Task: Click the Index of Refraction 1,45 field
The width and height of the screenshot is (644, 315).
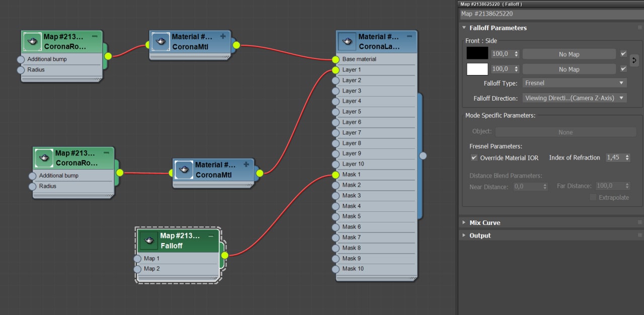Action: point(614,157)
